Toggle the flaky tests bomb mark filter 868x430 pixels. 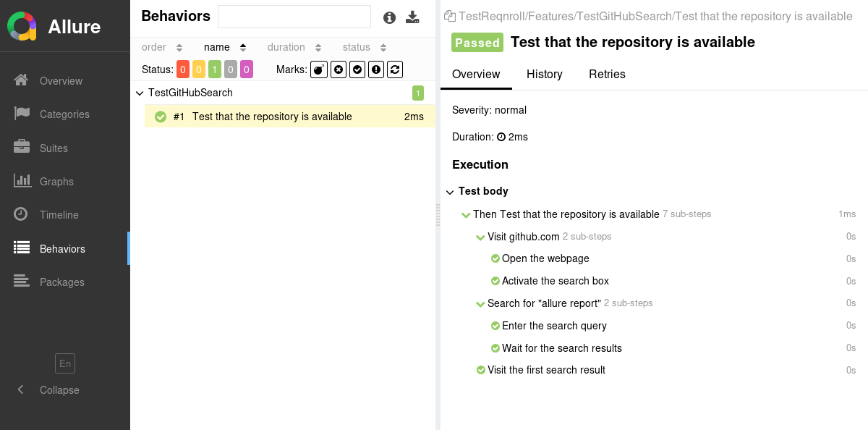[x=319, y=69]
